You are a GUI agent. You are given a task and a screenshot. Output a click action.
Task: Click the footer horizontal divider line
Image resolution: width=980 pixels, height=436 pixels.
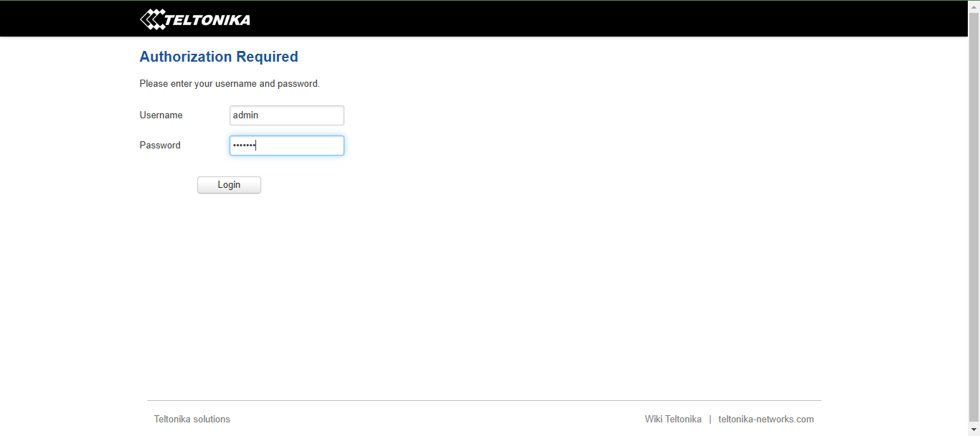[x=484, y=400]
